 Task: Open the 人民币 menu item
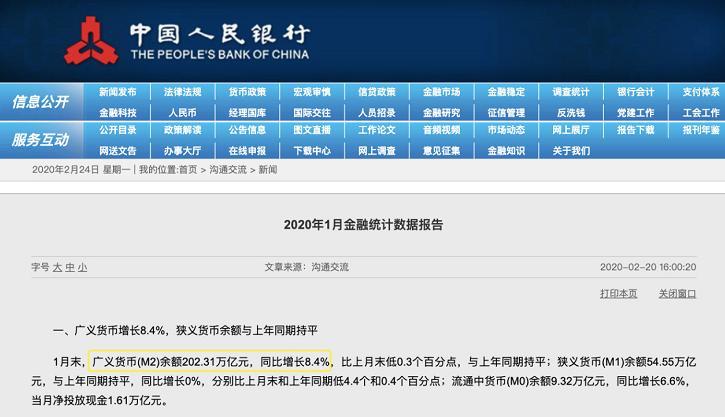point(182,113)
